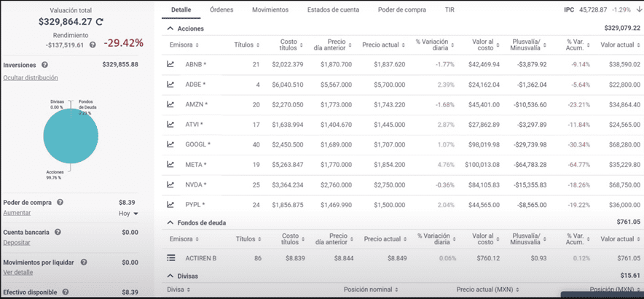
Task: Click the Ocultar distribución link
Action: click(x=31, y=77)
